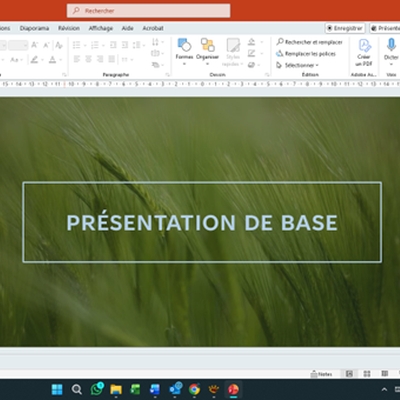Switch to reading view
Viewport: 400px width, 400px height.
pyautogui.click(x=385, y=374)
